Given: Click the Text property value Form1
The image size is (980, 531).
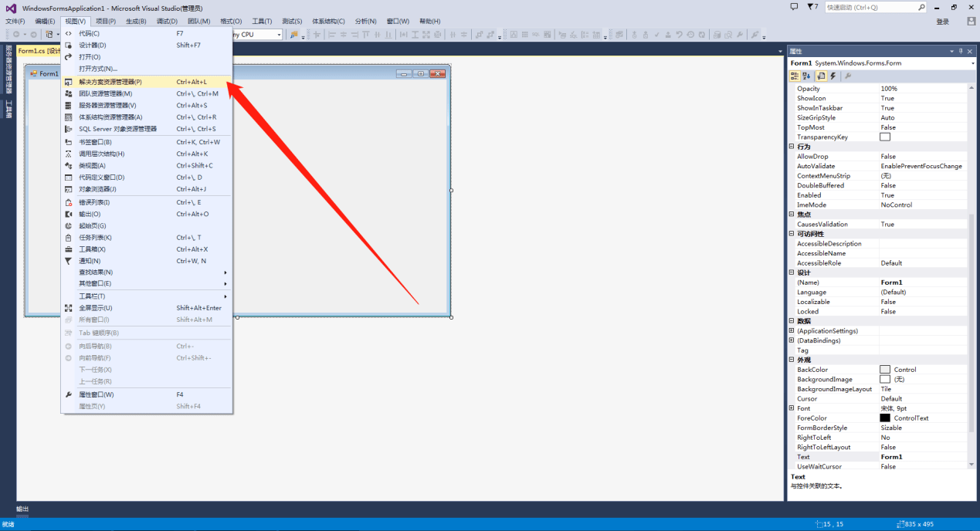Looking at the screenshot, I should click(922, 457).
